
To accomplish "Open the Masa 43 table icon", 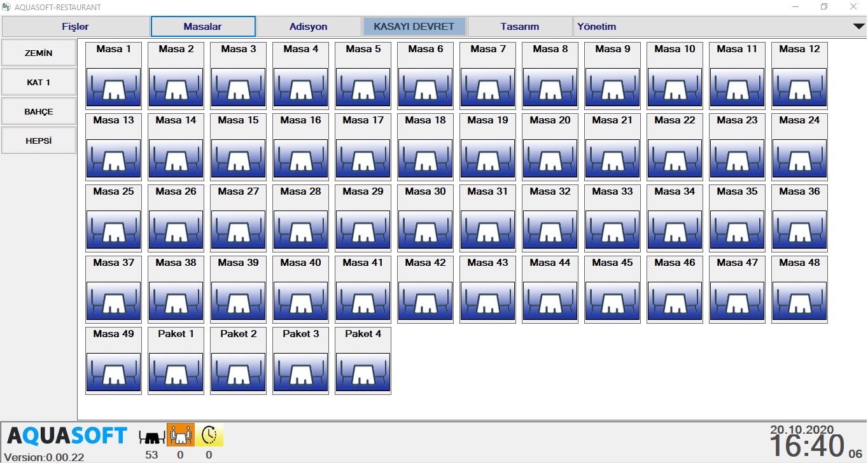I will (487, 301).
